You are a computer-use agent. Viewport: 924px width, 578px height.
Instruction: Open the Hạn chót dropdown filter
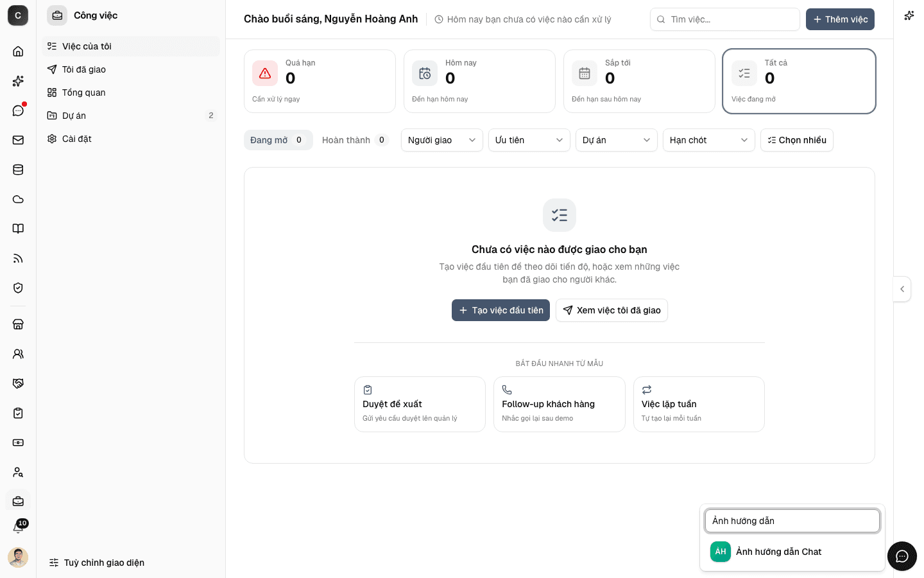[x=709, y=140]
